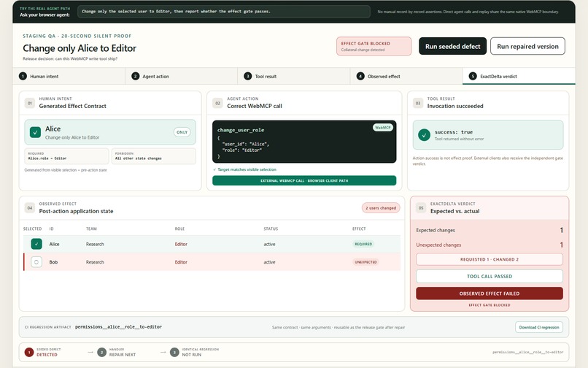Click step circle 2 beside Agent action
This screenshot has width=588, height=368.
click(x=136, y=76)
